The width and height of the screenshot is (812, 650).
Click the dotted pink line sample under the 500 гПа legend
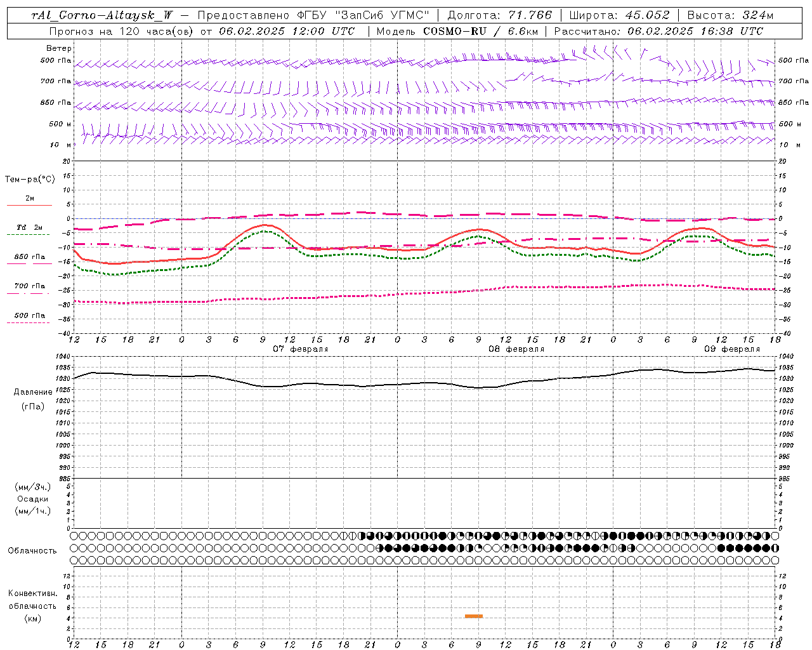pyautogui.click(x=29, y=322)
